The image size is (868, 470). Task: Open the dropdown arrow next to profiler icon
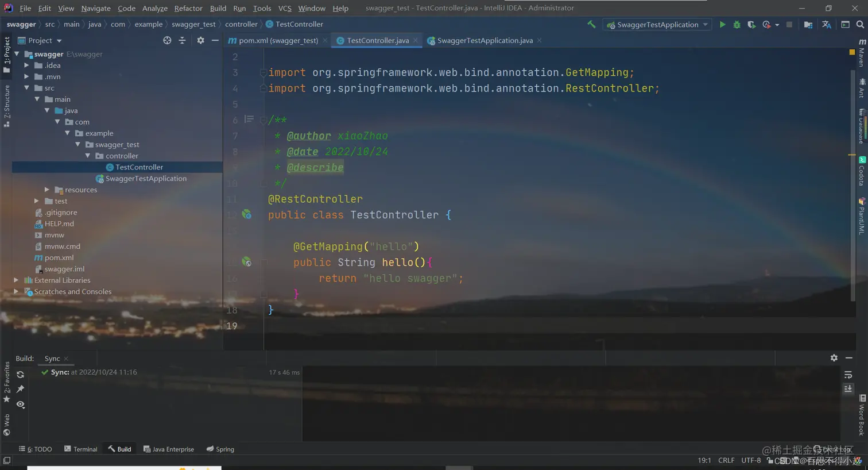pos(777,25)
